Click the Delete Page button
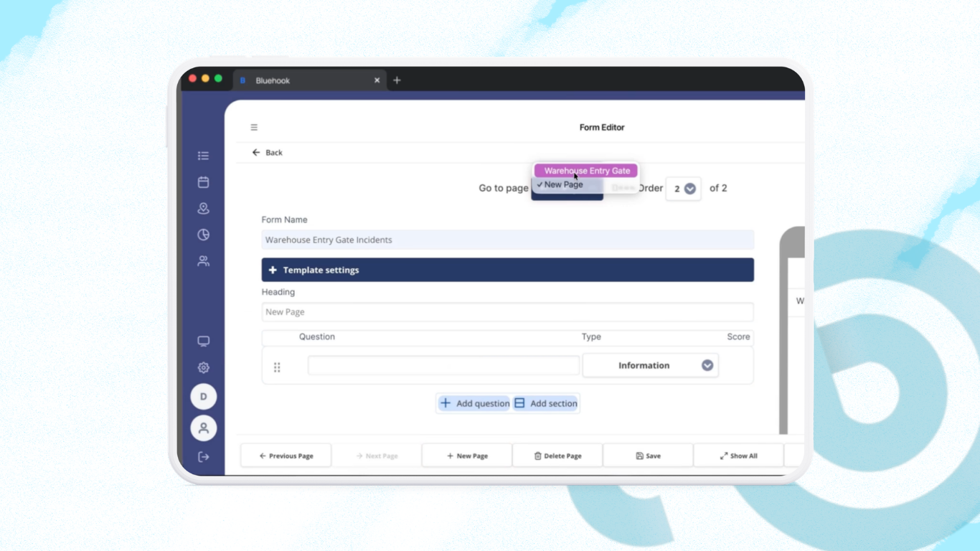Viewport: 980px width, 551px height. pos(557,456)
